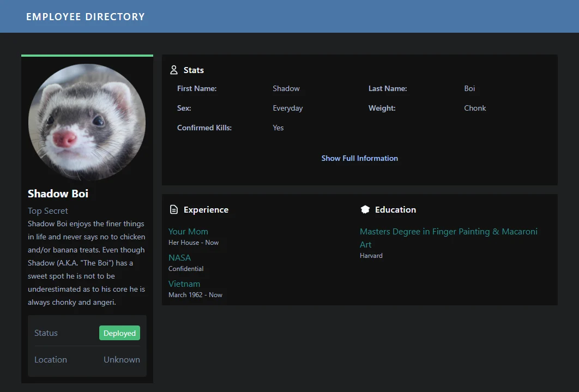
Task: Select the First Name value Shadow
Action: tap(286, 88)
